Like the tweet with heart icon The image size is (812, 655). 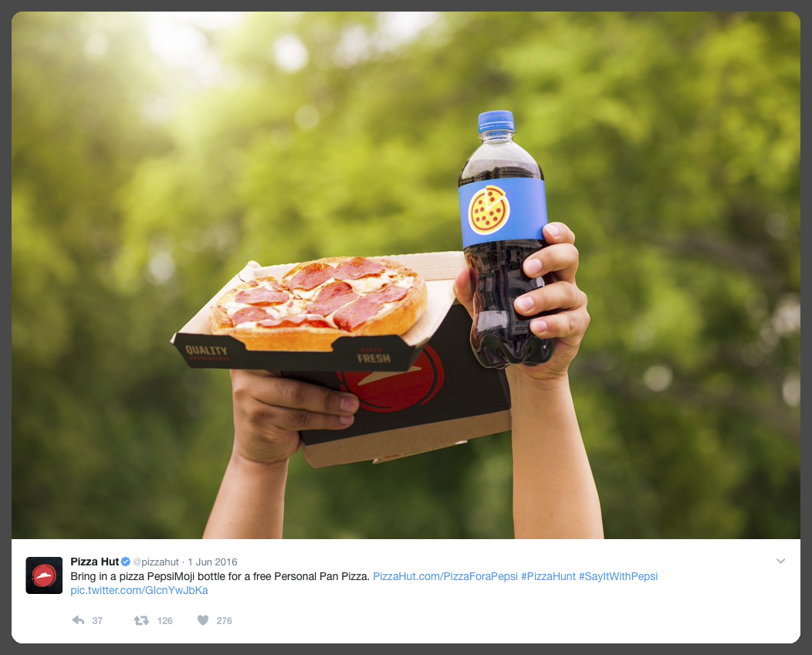pos(203,620)
